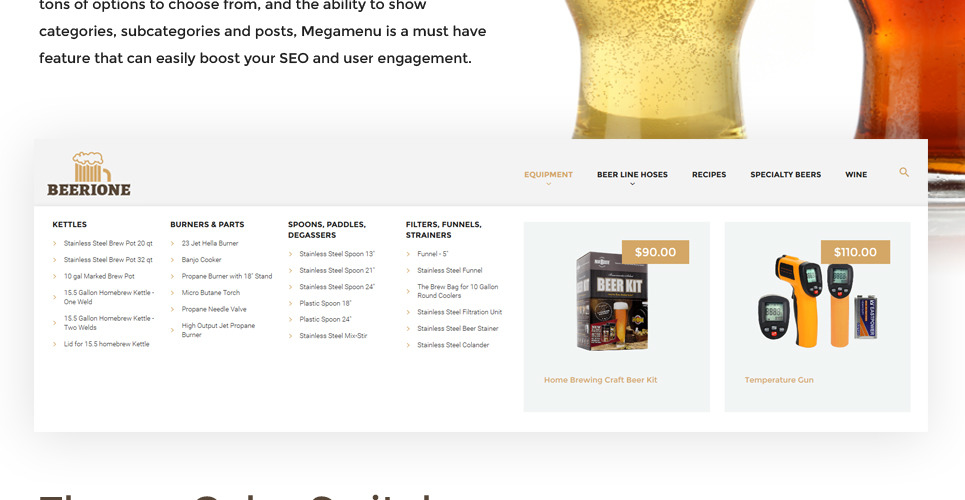Open the beer kit product image
The image size is (965, 500).
click(x=612, y=301)
